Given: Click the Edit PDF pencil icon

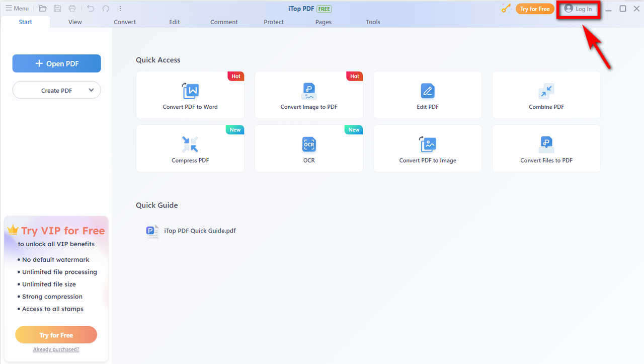Looking at the screenshot, I should [x=428, y=91].
